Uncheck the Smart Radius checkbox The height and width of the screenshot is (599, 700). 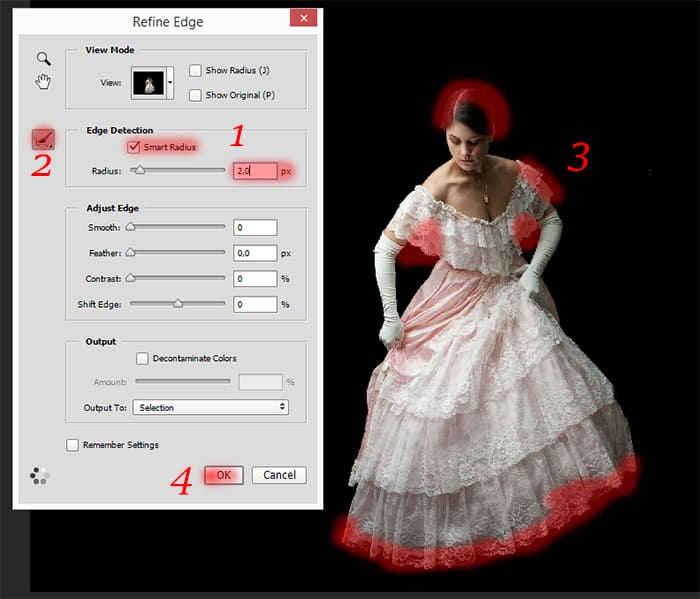click(133, 147)
